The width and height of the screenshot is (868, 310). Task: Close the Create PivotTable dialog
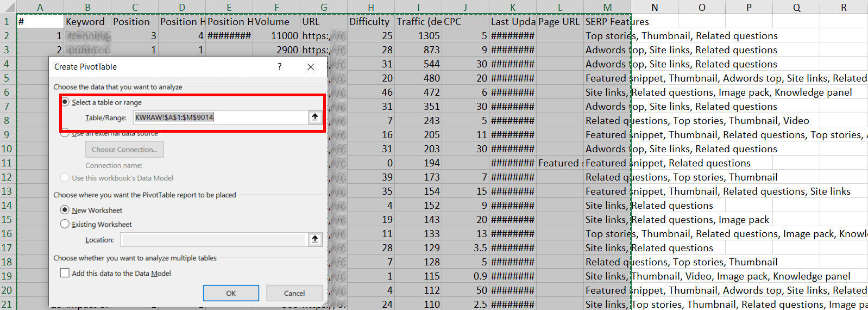point(311,66)
